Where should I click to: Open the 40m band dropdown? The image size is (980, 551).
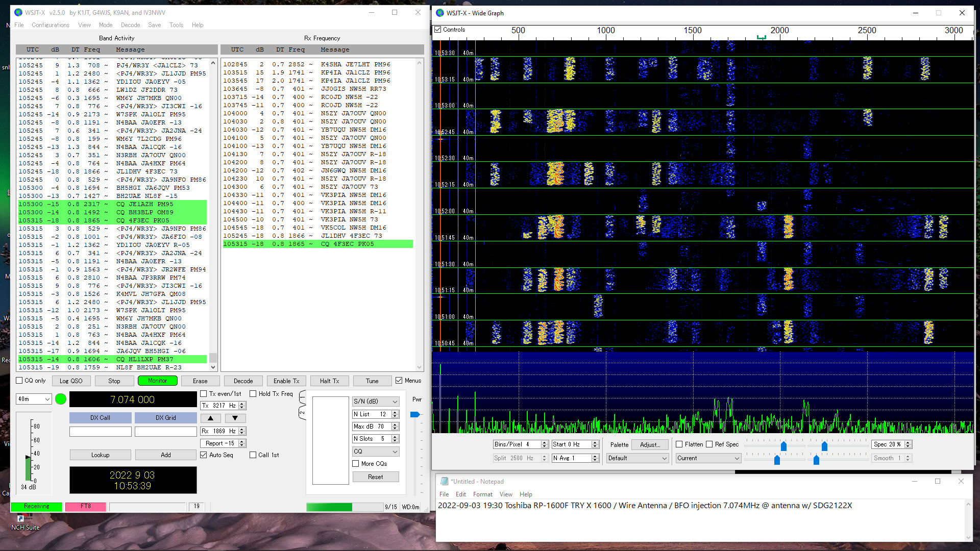click(x=34, y=399)
